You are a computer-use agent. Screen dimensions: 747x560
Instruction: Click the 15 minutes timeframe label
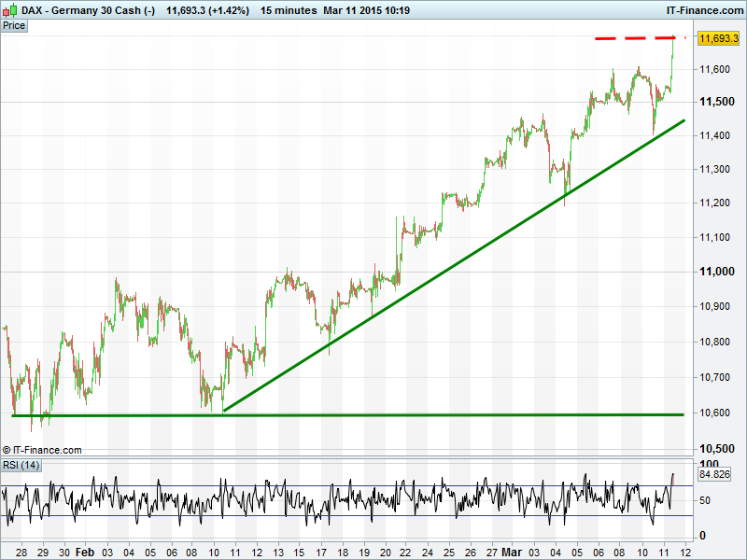[287, 9]
